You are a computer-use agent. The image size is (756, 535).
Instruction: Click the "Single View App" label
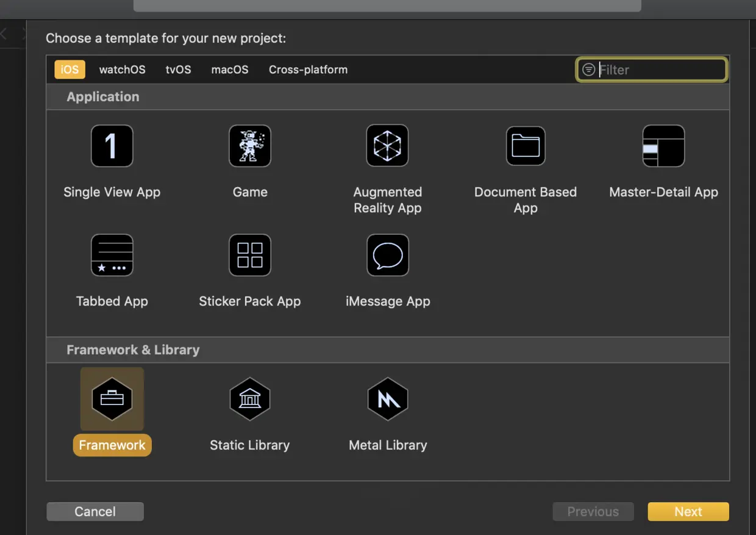112,192
